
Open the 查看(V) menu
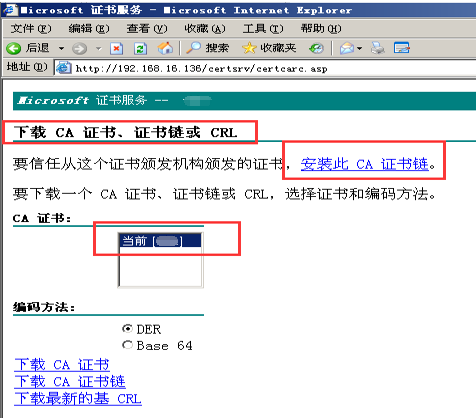tap(147, 29)
